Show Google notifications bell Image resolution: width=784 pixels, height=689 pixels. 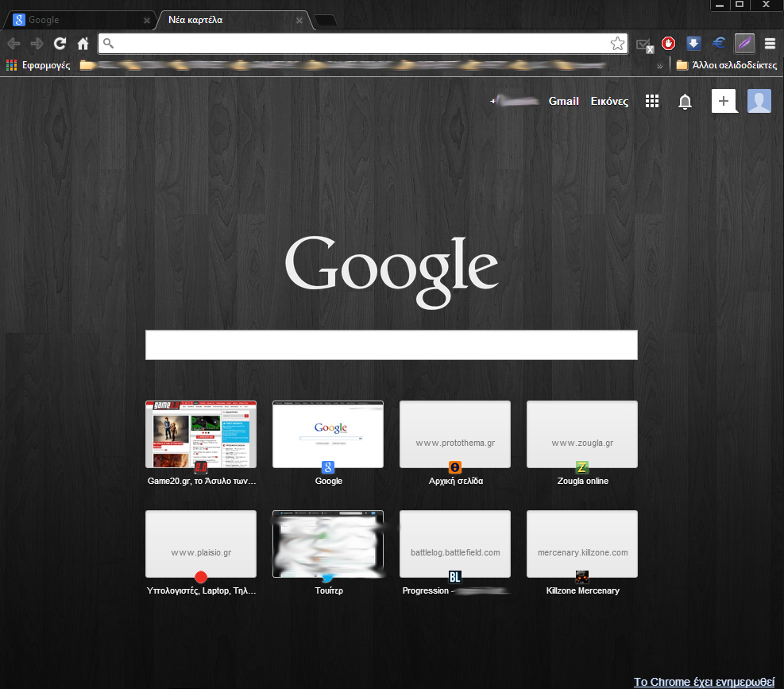click(x=685, y=102)
